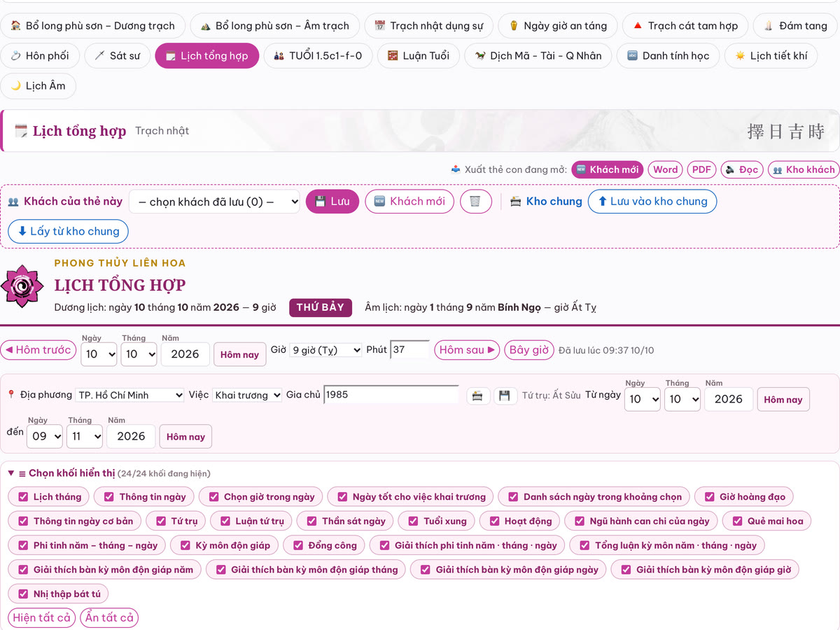Click the floppy disk save icon beside Gia chủ
Screen dimensions: 840x630
tap(504, 395)
